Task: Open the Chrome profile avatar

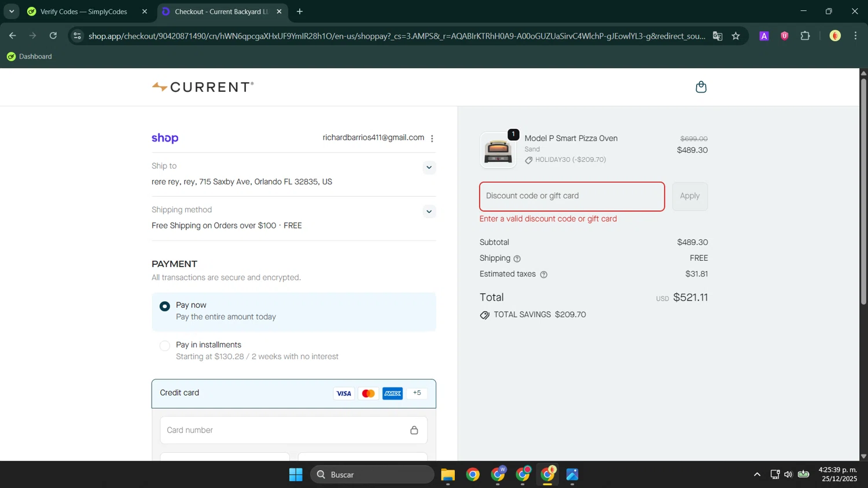Action: (835, 36)
